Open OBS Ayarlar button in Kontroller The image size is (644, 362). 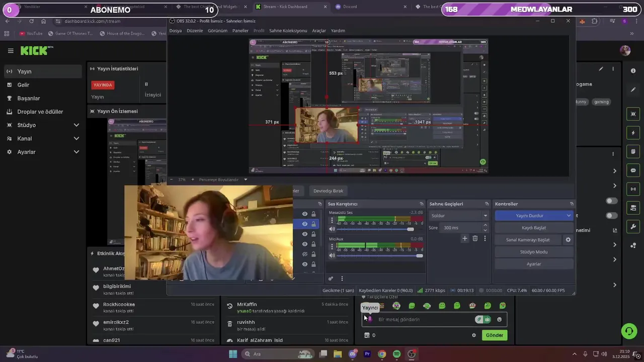pyautogui.click(x=534, y=264)
